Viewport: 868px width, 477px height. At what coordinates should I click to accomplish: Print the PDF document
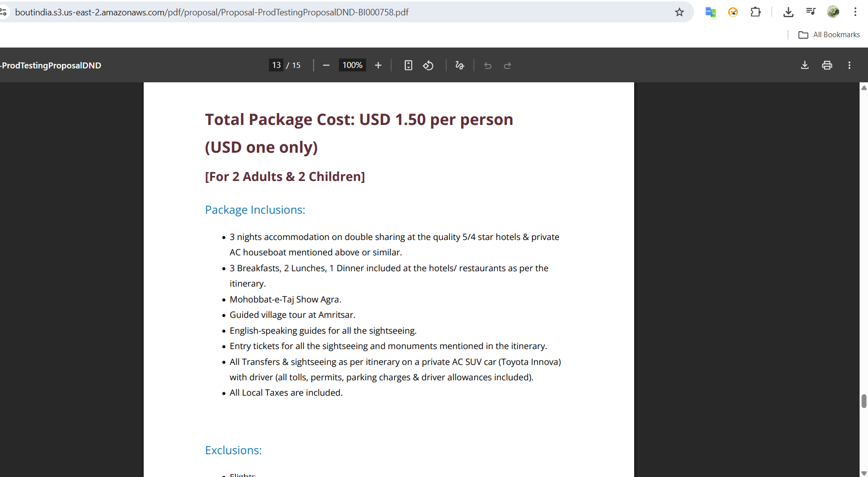tap(827, 65)
